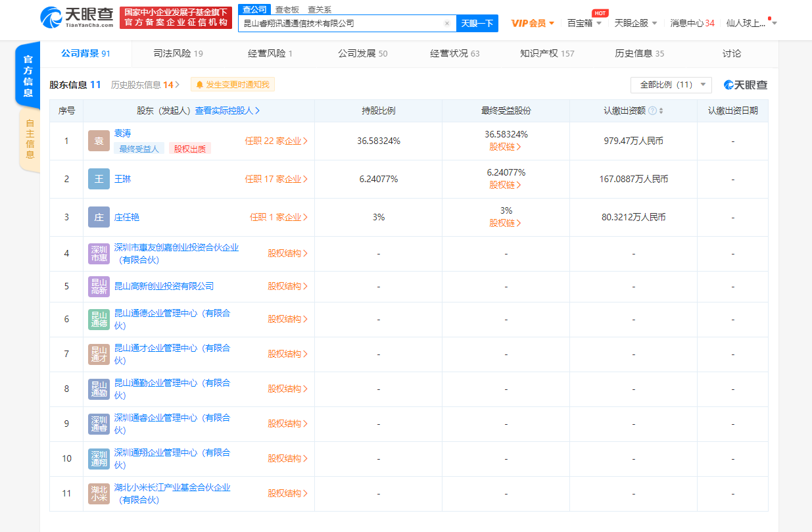Click the 天眼一下 search button
This screenshot has width=812, height=532.
pos(477,23)
